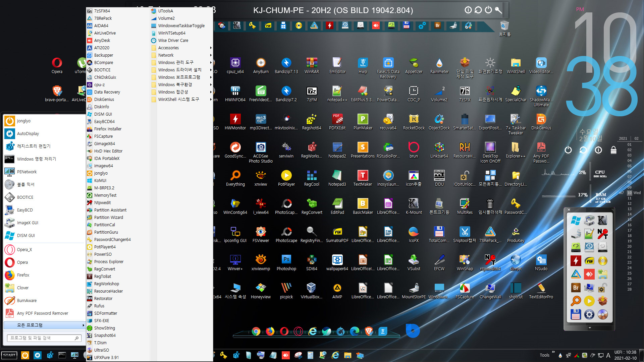Expand the Network folder submenu
The width and height of the screenshot is (644, 362).
point(181,55)
